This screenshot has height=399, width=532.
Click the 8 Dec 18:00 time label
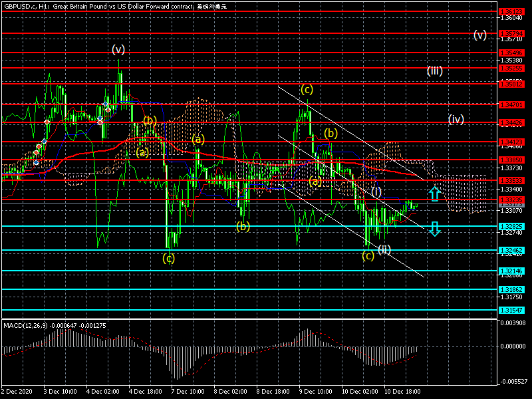[x=273, y=392]
